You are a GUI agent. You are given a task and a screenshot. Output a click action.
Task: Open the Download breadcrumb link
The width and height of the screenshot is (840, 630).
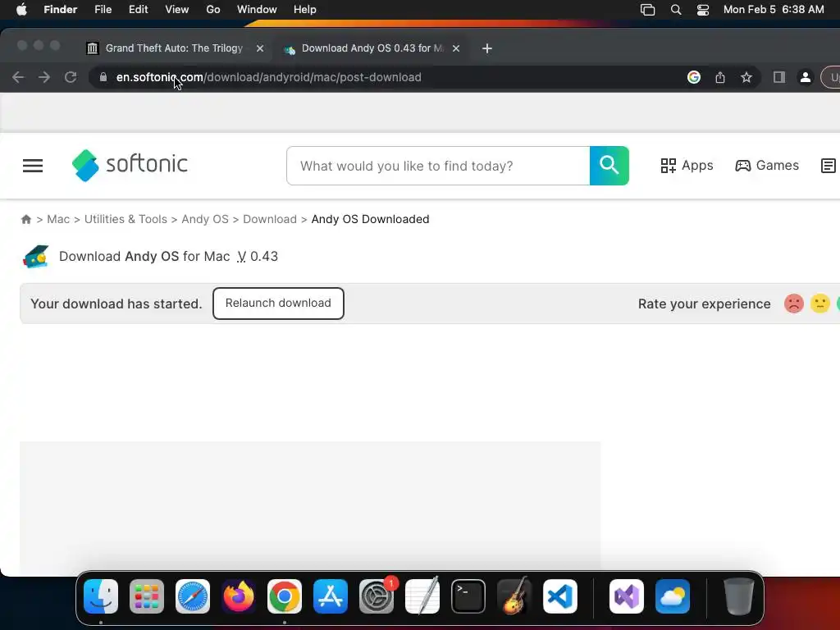point(270,219)
